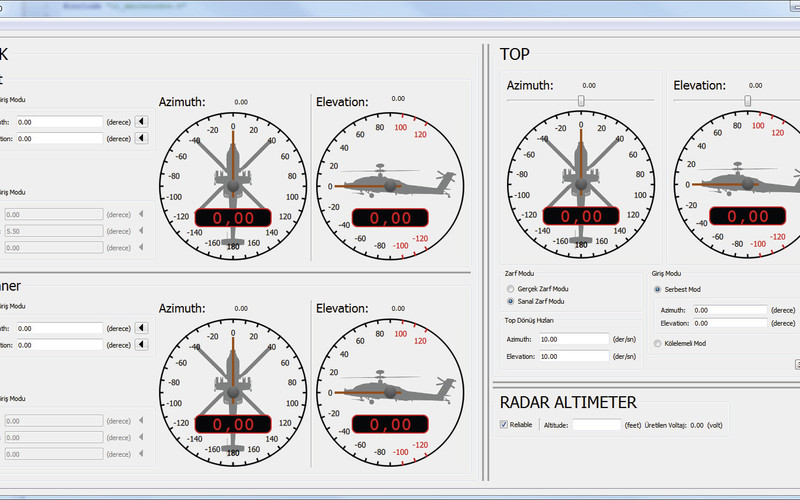Screen dimensions: 800x500
Task: Click side-view helicopter in TOP panel Elevation gauge
Action: pos(748,181)
